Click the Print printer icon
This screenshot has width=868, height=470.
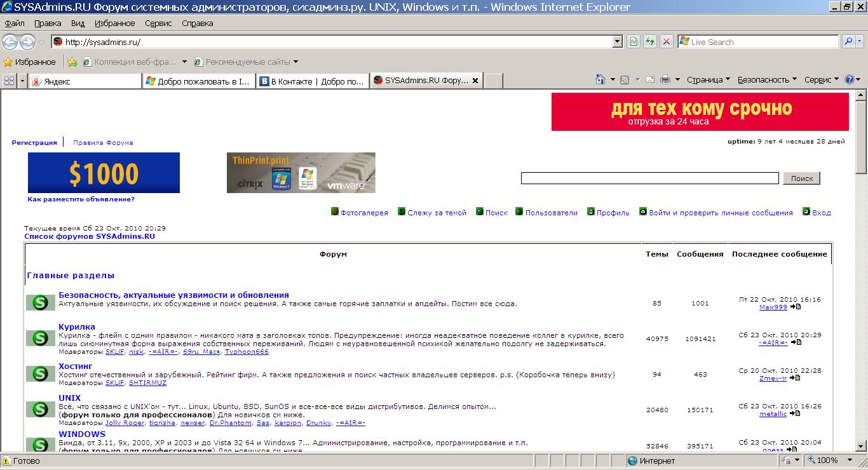tap(665, 80)
